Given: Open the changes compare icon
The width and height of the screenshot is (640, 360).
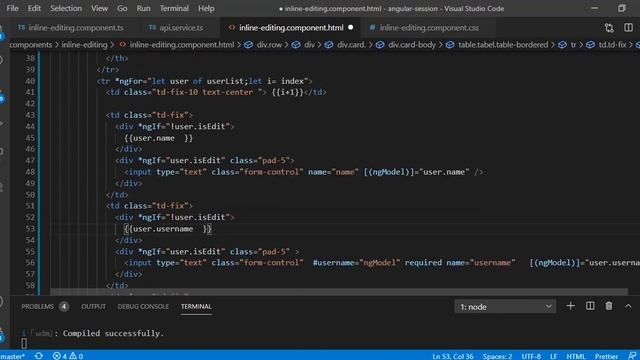Looking at the screenshot, I should 609,28.
